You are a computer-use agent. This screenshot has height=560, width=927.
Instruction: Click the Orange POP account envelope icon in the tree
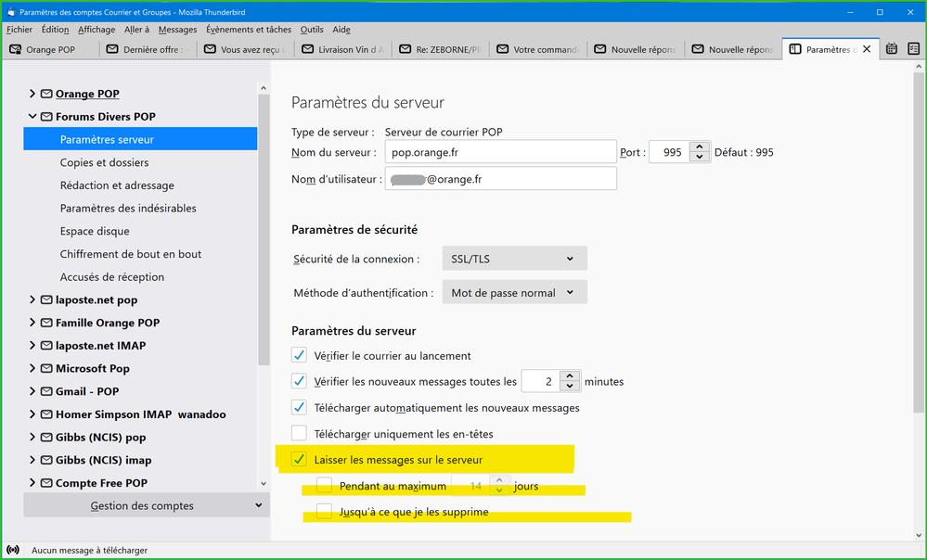(46, 94)
